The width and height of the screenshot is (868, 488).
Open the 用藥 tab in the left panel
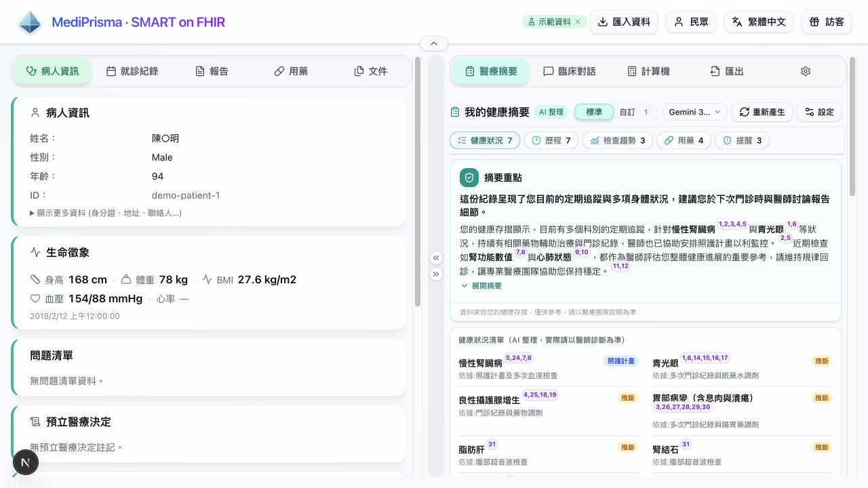pos(291,71)
